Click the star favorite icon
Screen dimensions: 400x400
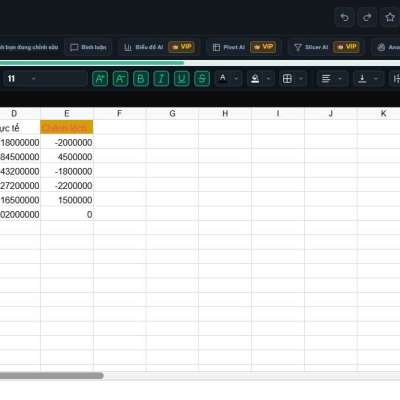coord(390,17)
